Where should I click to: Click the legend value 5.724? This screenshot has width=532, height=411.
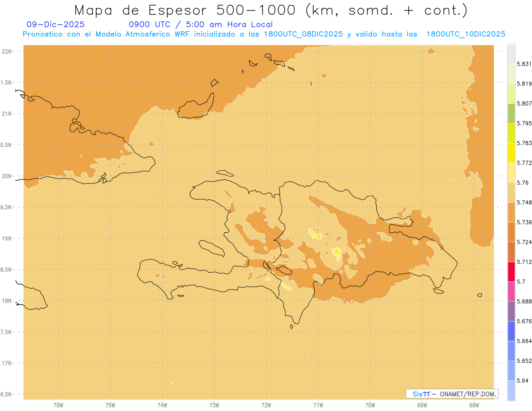point(524,242)
